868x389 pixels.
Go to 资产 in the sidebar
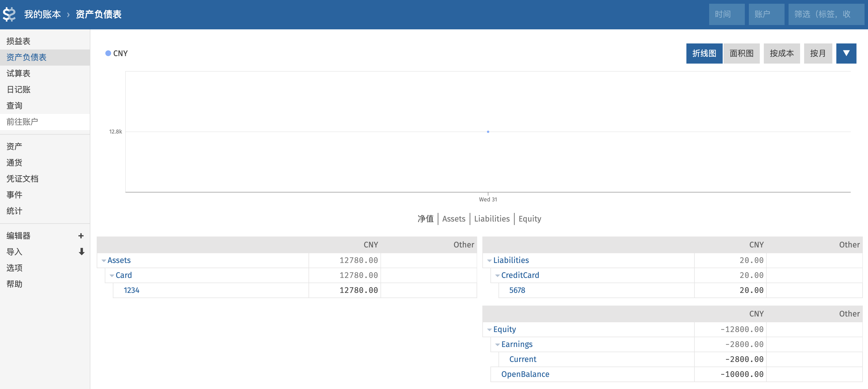click(x=45, y=146)
